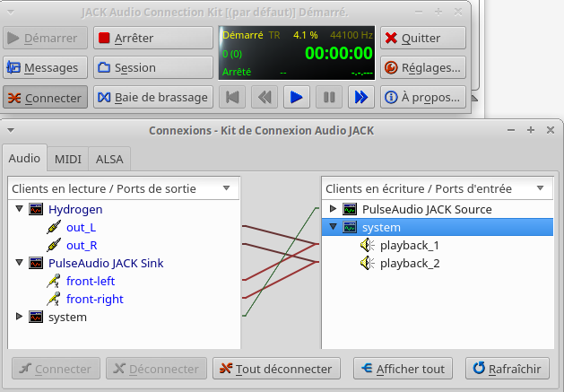Click Quitter to exit JACK
This screenshot has height=392, width=564.
(423, 38)
